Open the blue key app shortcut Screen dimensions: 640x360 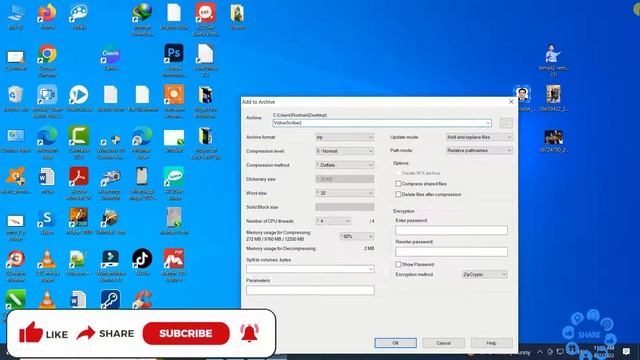[x=111, y=299]
